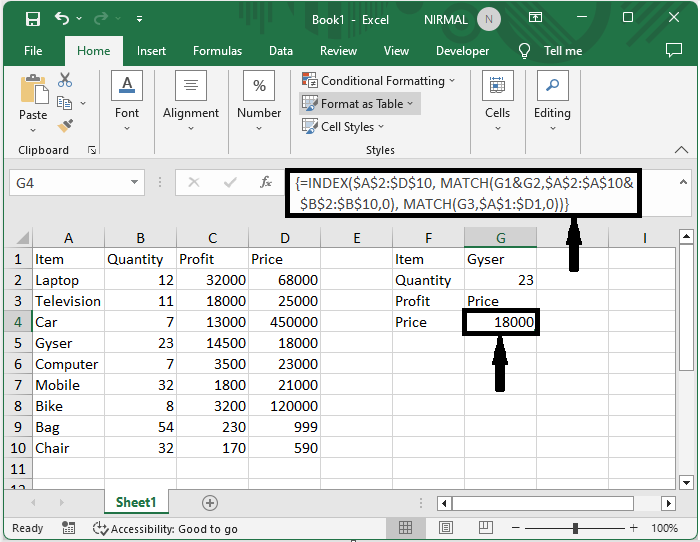
Task: Add a new sheet with plus icon
Action: [209, 502]
